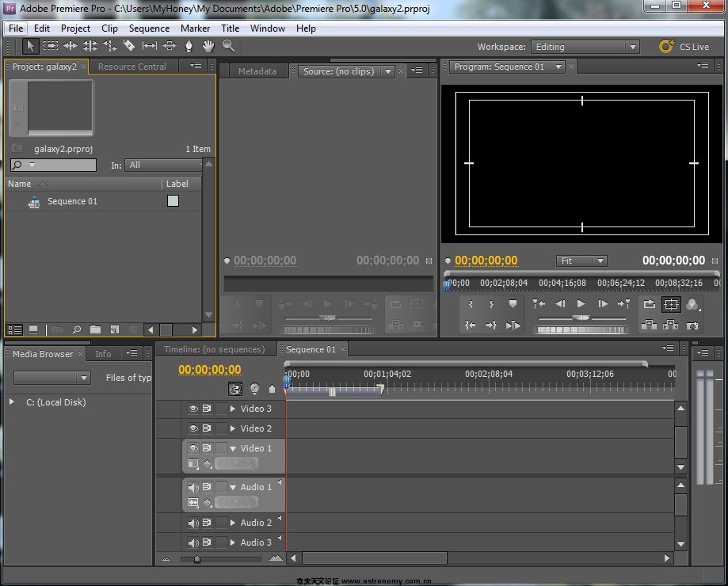The width and height of the screenshot is (728, 586).
Task: Click the New Item icon in Project panel
Action: 115,329
